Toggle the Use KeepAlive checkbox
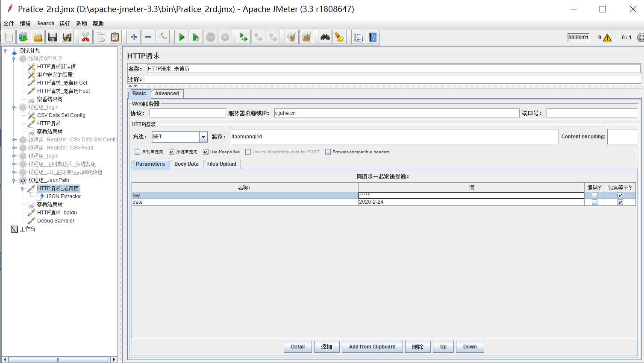The height and width of the screenshot is (363, 644). tap(206, 152)
